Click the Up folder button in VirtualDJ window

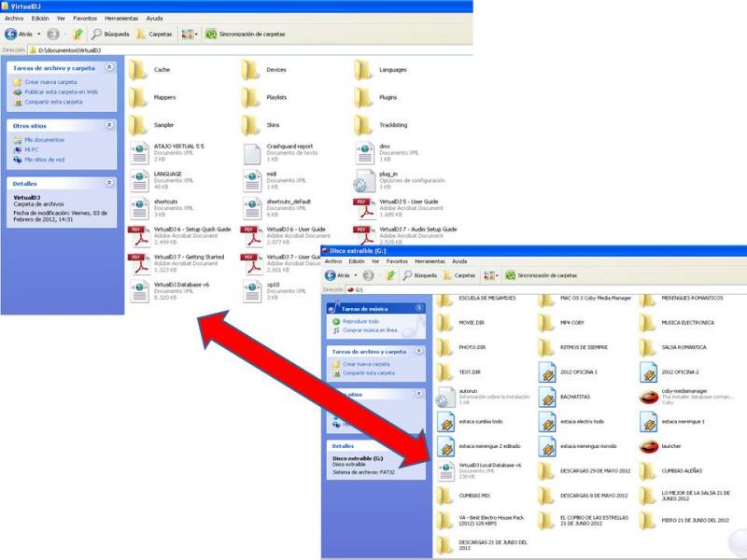[78, 35]
